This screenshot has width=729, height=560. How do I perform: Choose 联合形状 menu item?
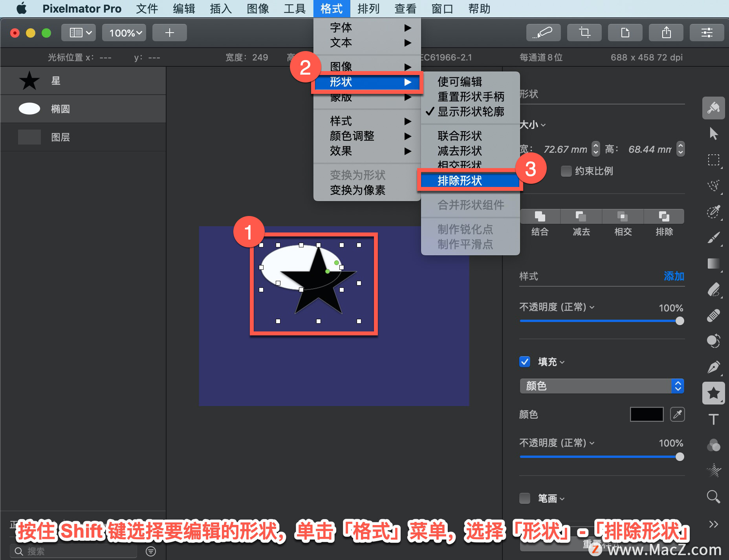pyautogui.click(x=471, y=136)
